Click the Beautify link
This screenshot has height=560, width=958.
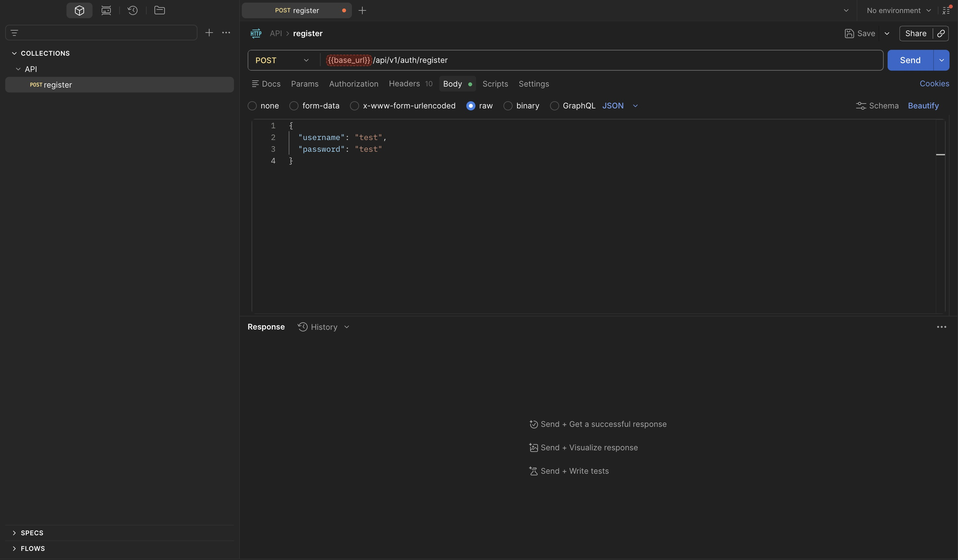[x=923, y=105]
